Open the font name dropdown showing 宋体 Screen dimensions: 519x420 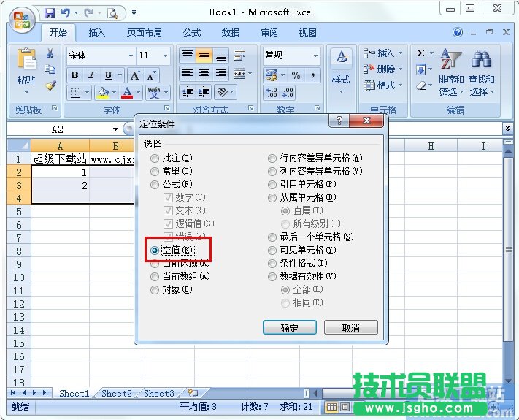pos(131,56)
